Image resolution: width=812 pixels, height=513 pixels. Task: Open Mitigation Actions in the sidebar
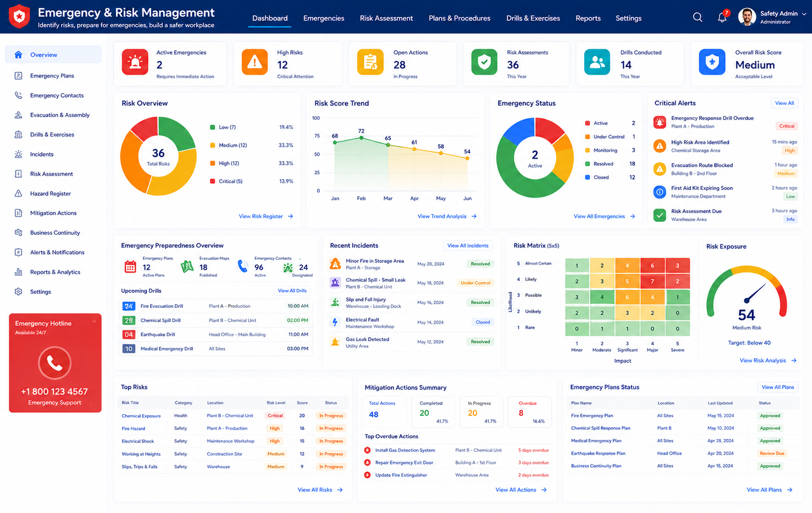click(x=54, y=213)
